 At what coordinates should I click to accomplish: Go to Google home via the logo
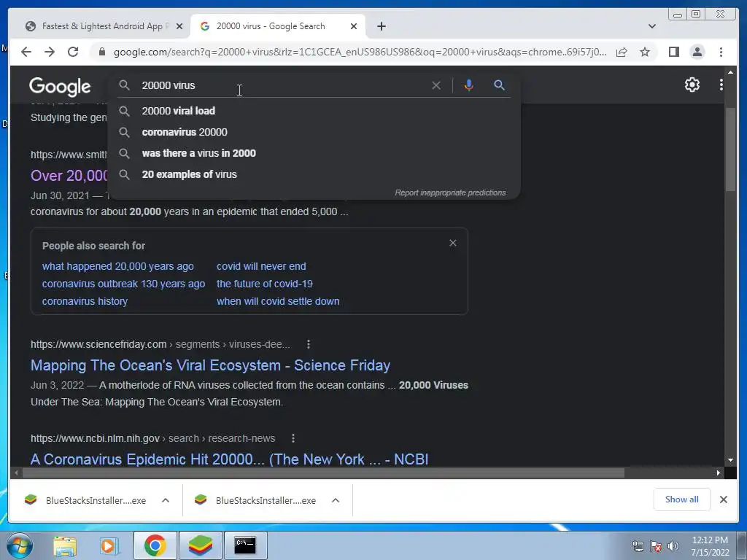click(60, 87)
